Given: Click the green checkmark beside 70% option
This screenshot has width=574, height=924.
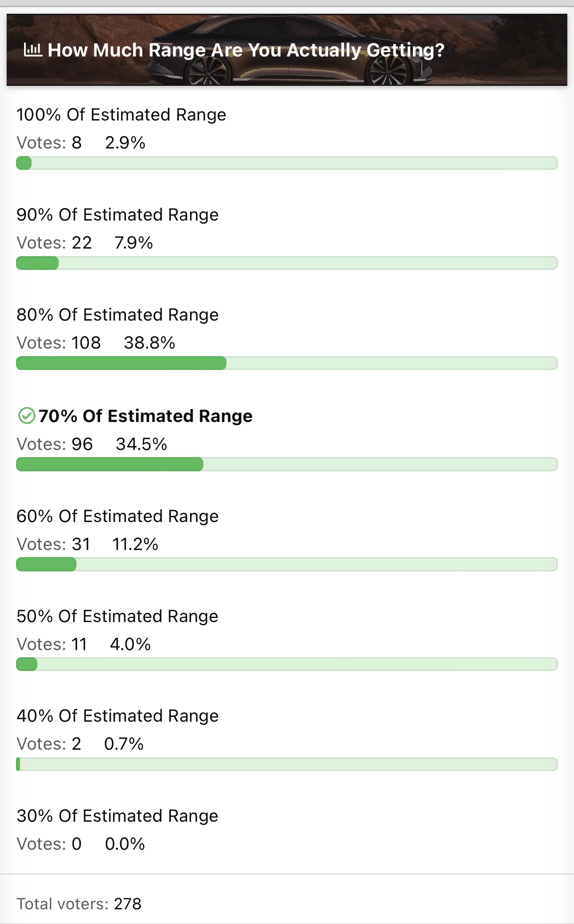Looking at the screenshot, I should [27, 416].
